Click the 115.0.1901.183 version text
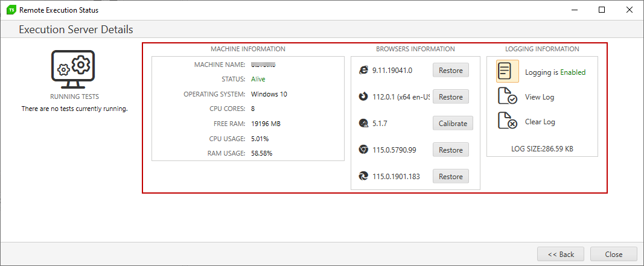This screenshot has height=266, width=644. tap(396, 177)
